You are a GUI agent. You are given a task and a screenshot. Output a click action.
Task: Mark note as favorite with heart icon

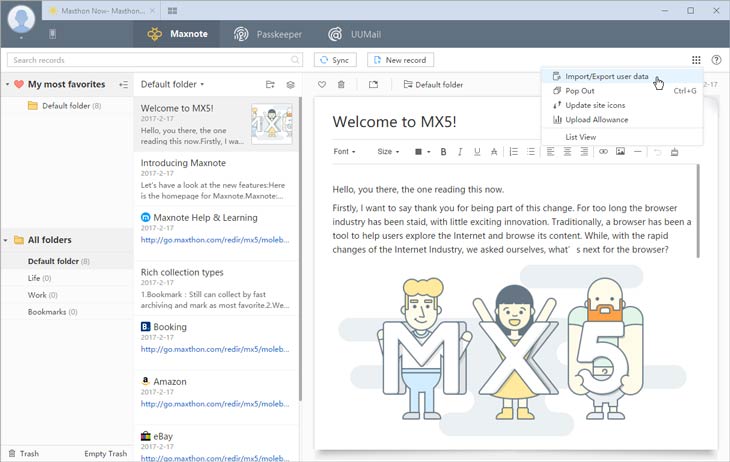(322, 84)
